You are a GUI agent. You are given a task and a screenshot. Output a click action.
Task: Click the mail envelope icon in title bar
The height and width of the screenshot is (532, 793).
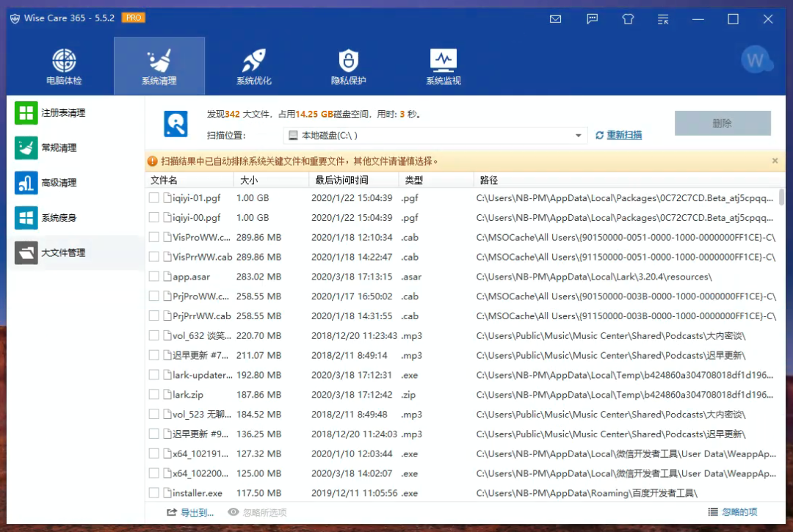click(x=556, y=19)
